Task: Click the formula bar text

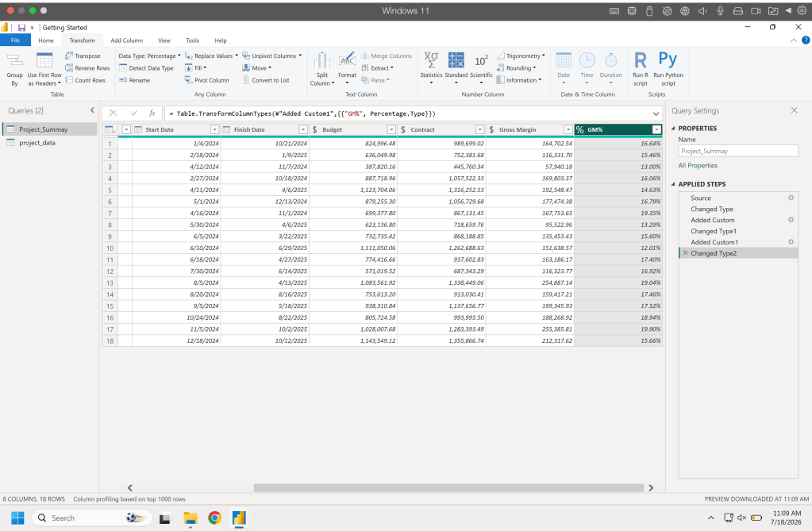Action: [x=306, y=114]
